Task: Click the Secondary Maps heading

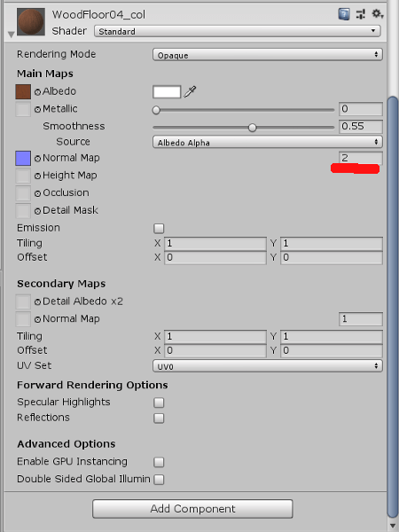Action: pos(61,284)
